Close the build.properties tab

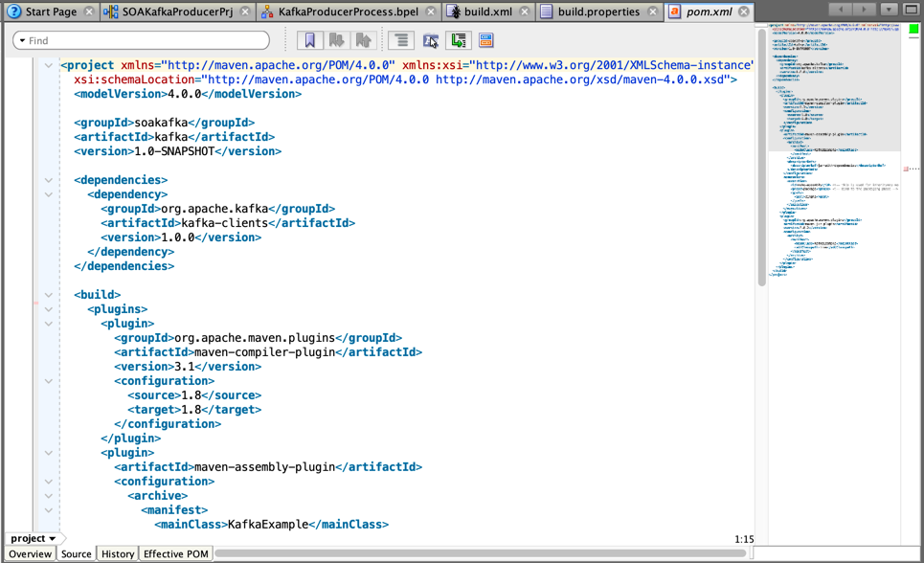point(652,11)
